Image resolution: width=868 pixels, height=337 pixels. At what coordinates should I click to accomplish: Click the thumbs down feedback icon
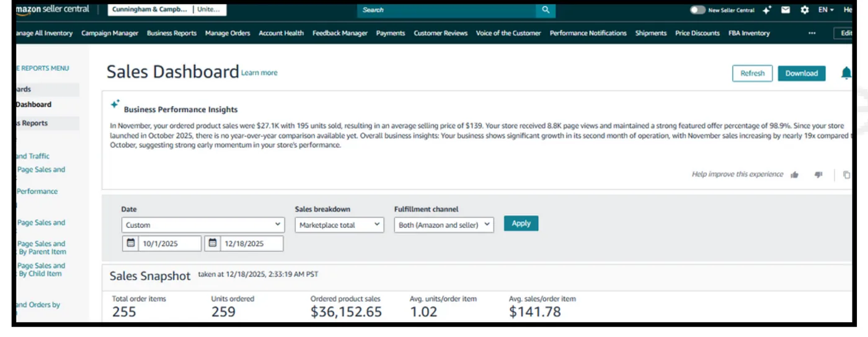pyautogui.click(x=818, y=175)
